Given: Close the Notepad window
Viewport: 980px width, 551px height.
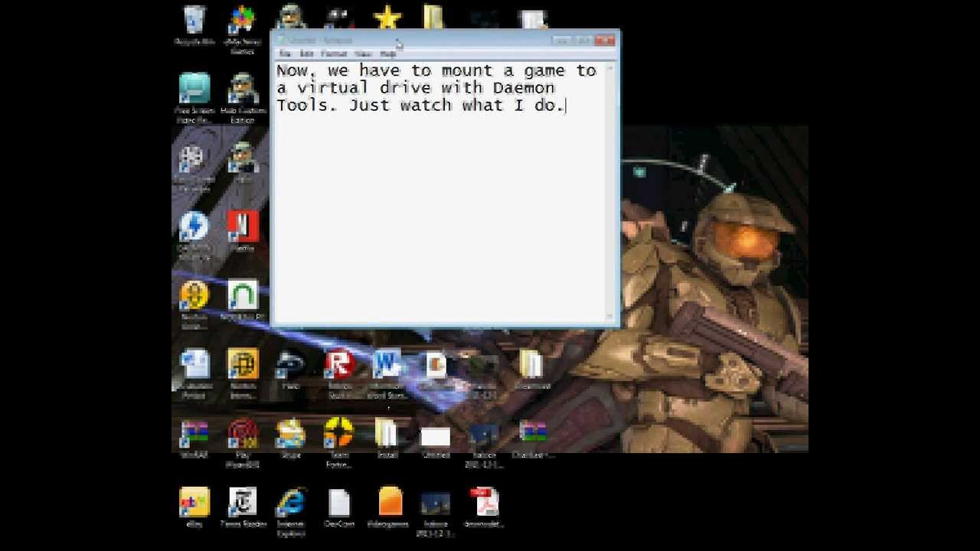Looking at the screenshot, I should [605, 40].
